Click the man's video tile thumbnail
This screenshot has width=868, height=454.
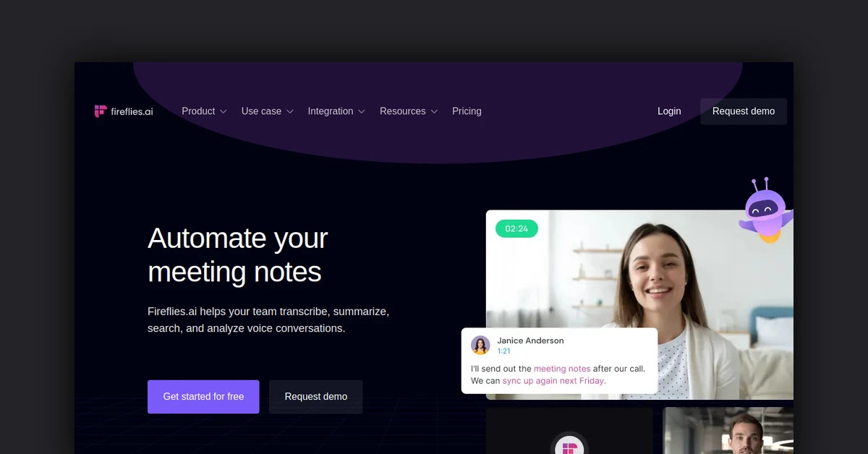[728, 431]
